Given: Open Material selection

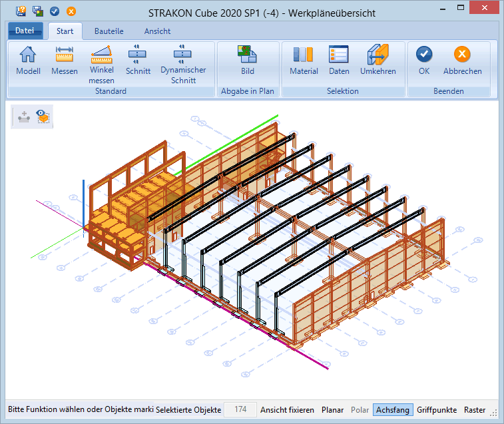Looking at the screenshot, I should click(304, 55).
